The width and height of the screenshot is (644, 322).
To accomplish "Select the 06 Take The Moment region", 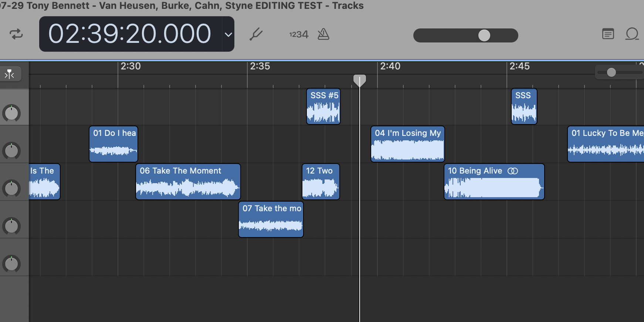I will 188,182.
